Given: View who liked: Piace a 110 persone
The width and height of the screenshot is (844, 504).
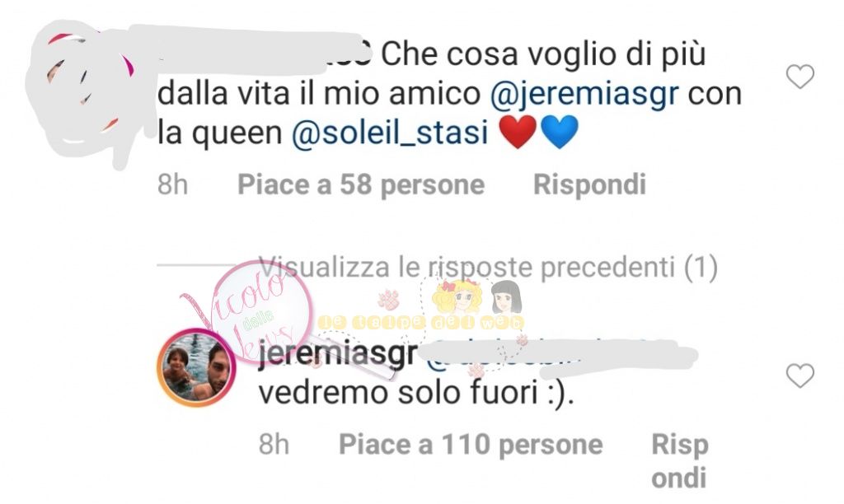Looking at the screenshot, I should coord(471,445).
